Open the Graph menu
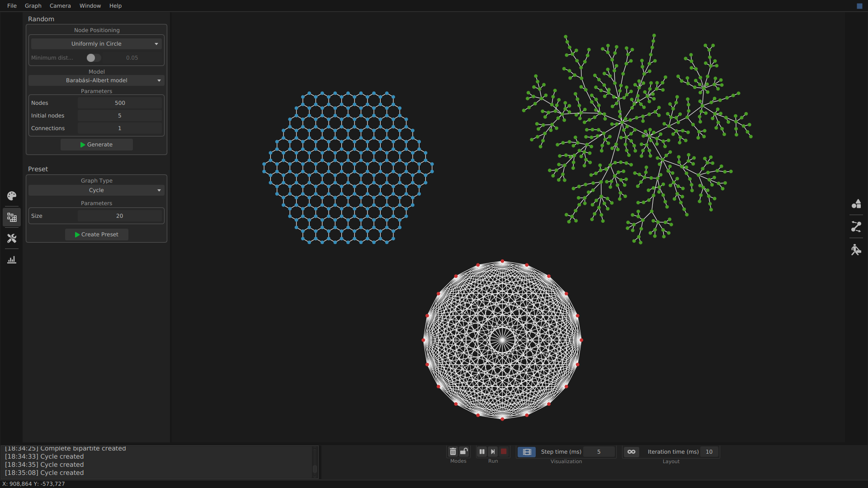This screenshot has width=868, height=488. [33, 6]
